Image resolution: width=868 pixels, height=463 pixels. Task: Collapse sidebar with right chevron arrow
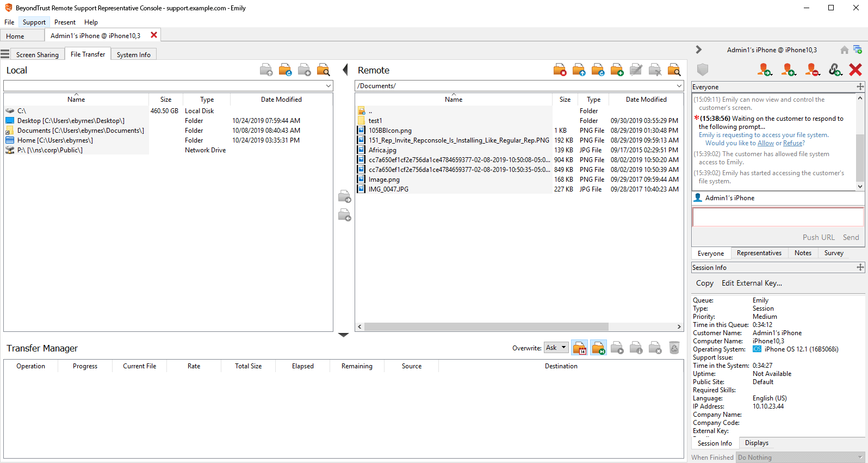tap(699, 50)
